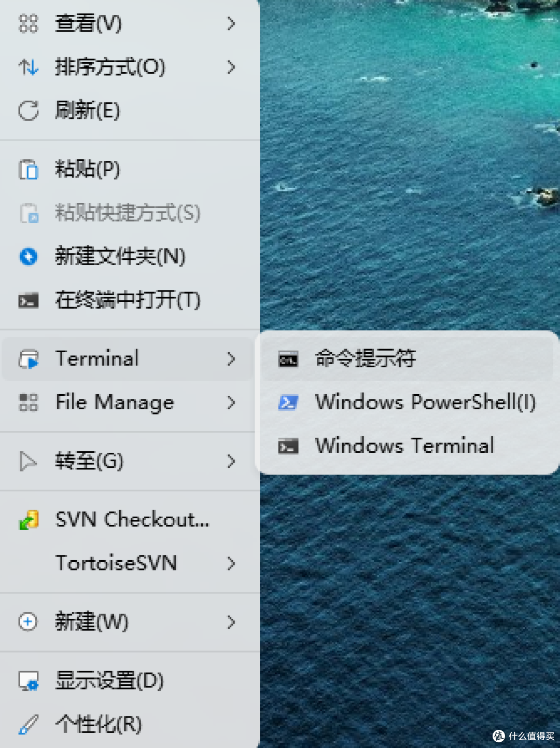Click the 粘贴 clipboard paste icon
The height and width of the screenshot is (748, 560).
pyautogui.click(x=29, y=170)
